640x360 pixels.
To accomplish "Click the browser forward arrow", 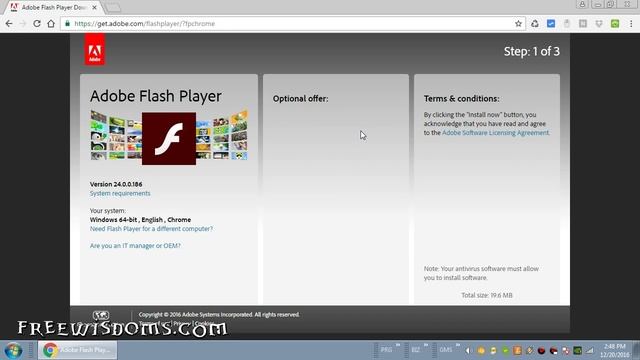I will pyautogui.click(x=22, y=24).
